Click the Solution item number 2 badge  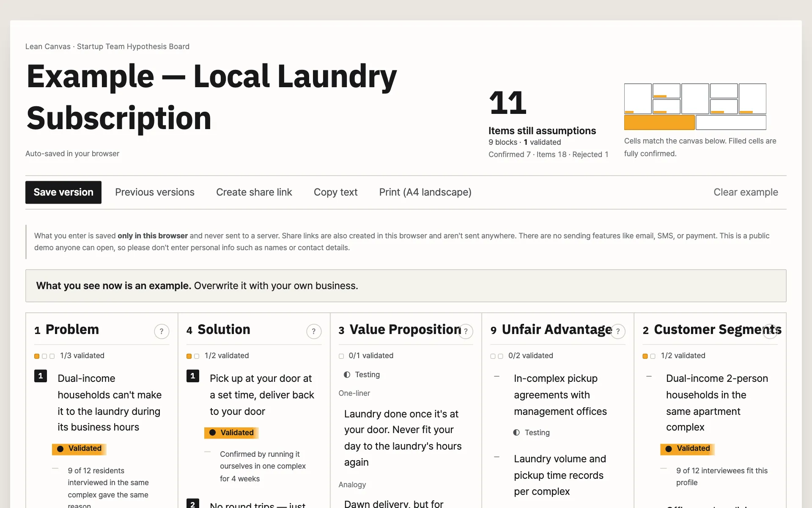click(x=193, y=504)
